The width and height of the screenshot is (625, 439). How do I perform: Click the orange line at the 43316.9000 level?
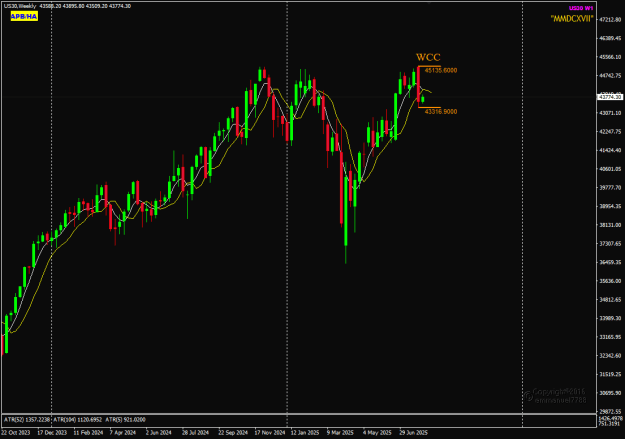pos(429,107)
